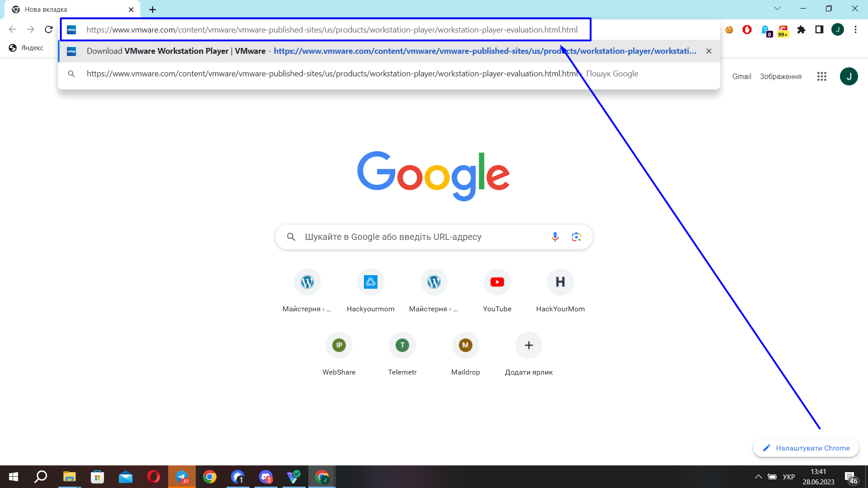Click Додати ярлик add shortcut button
The image size is (868, 488).
[x=528, y=346]
